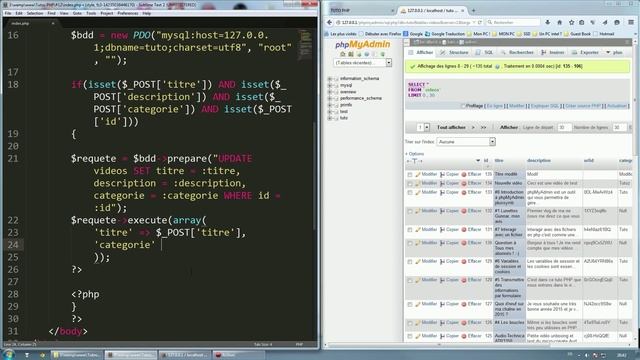Click the Google Traduction bookmark
The image size is (640, 360).
pyautogui.click(x=445, y=34)
